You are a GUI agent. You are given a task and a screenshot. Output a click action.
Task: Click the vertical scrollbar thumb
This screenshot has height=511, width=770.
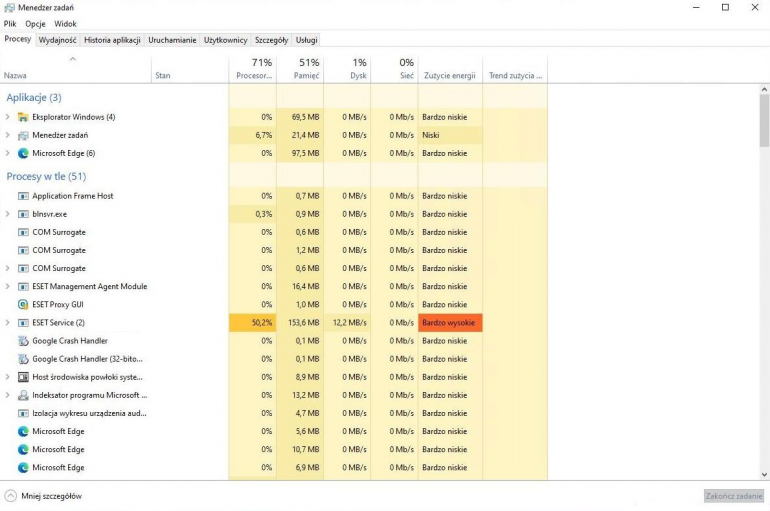[x=764, y=120]
